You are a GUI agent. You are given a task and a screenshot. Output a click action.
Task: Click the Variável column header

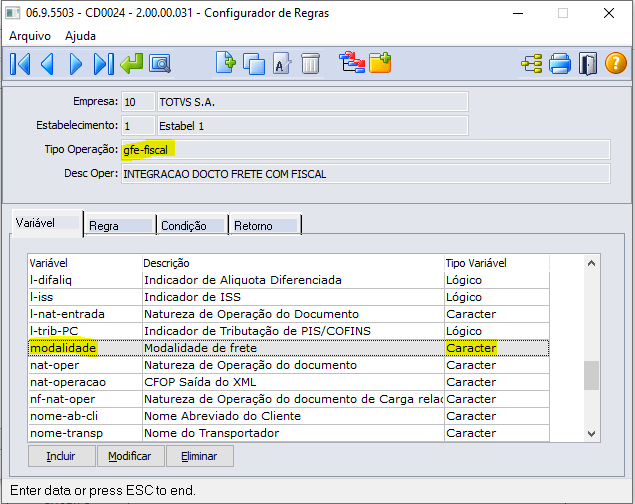tap(85, 263)
